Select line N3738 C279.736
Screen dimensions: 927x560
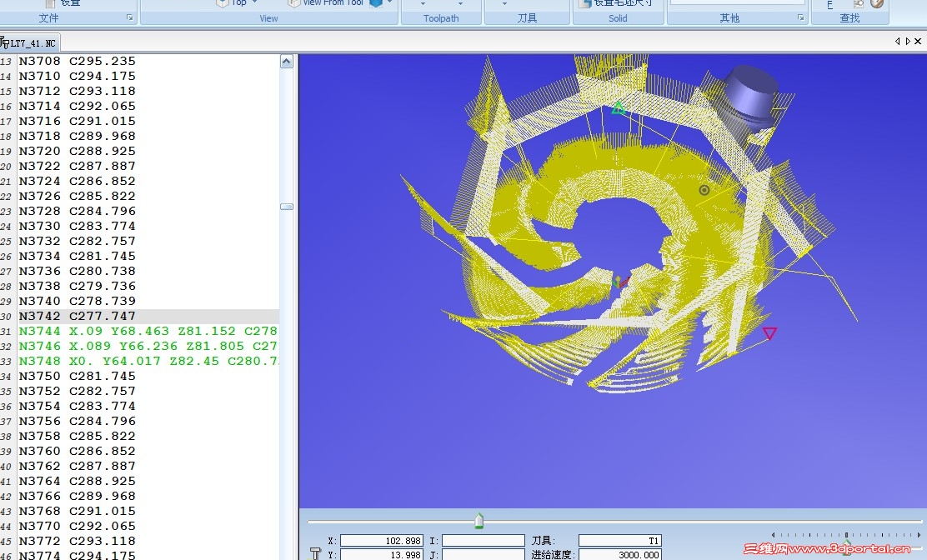point(77,286)
